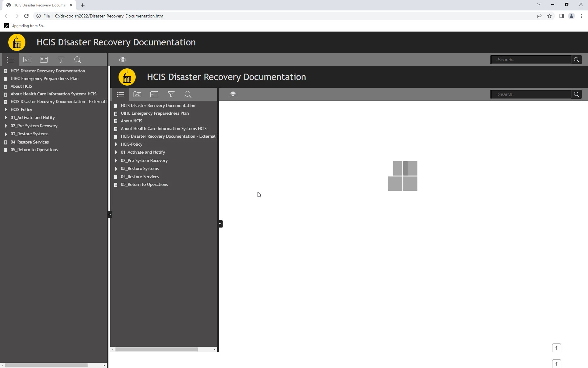Expand the outer HCIS-Policy tree node
Viewport: 588px width, 368px height.
pyautogui.click(x=6, y=109)
